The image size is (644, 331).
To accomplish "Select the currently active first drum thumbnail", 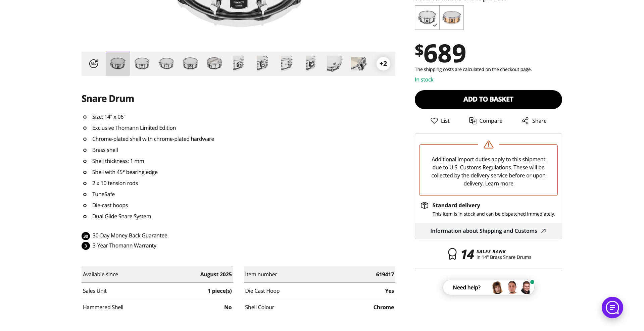I will tap(118, 64).
